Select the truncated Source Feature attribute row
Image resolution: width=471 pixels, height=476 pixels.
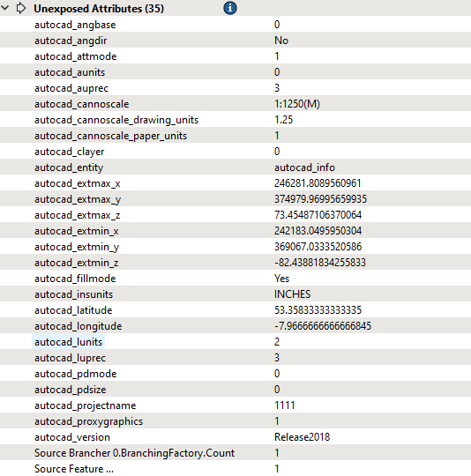[x=235, y=468]
